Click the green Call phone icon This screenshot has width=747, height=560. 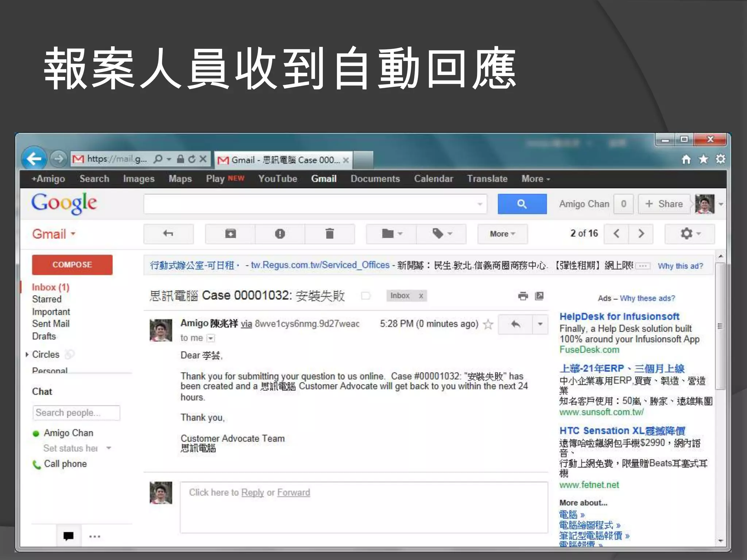(x=36, y=464)
